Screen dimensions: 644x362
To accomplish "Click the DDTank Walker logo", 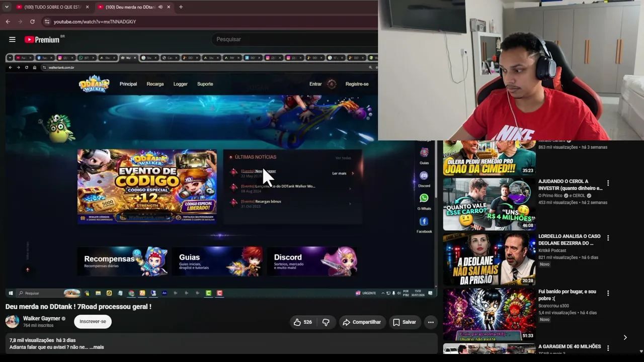I will coord(94,84).
